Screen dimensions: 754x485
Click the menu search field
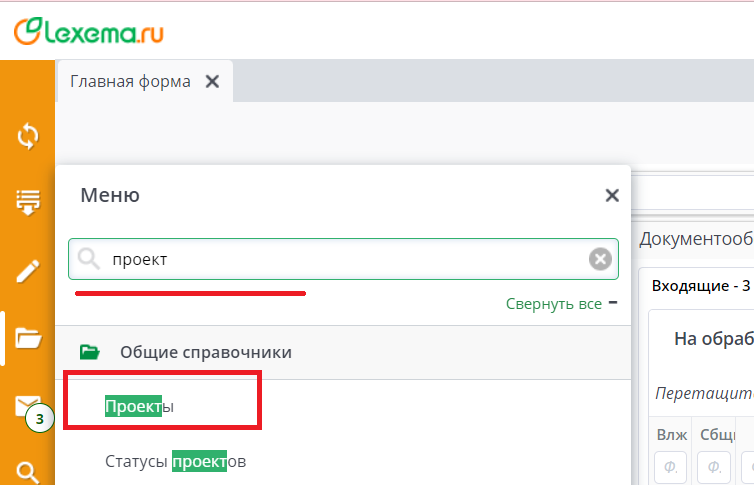(340, 260)
